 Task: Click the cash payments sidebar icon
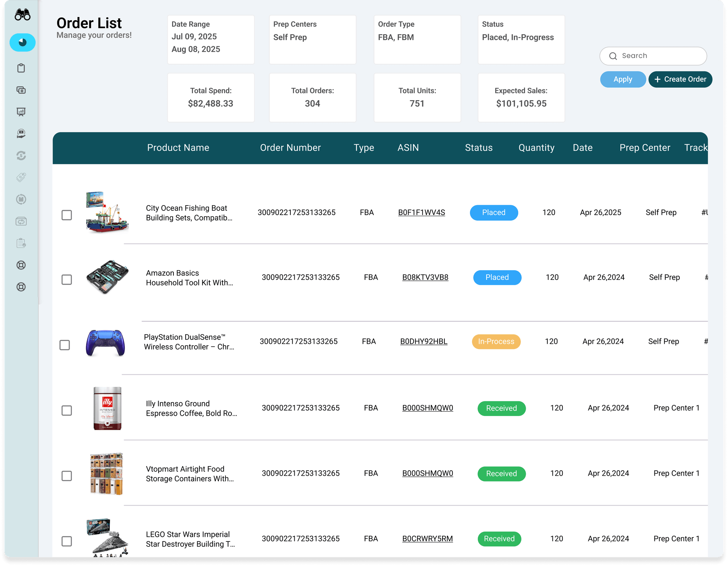(x=21, y=90)
